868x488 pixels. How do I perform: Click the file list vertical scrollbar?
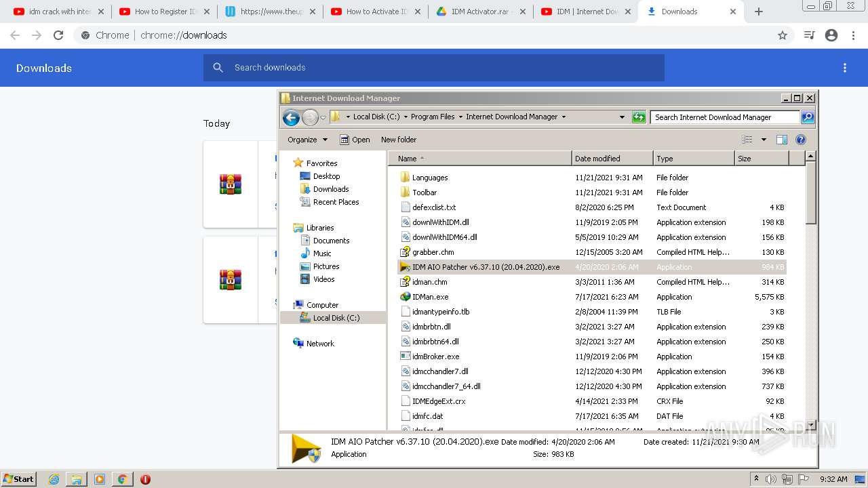[x=810, y=291]
